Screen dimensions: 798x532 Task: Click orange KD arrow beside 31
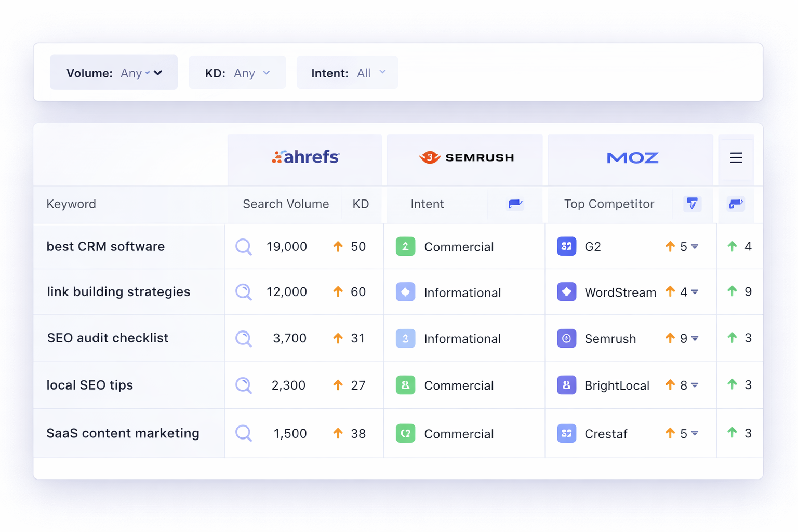(x=338, y=338)
